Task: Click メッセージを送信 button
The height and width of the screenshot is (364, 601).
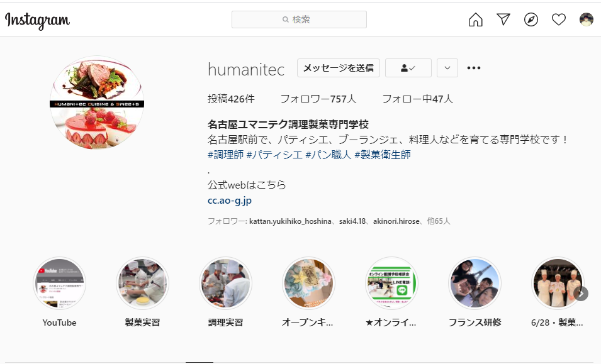Action: tap(339, 68)
